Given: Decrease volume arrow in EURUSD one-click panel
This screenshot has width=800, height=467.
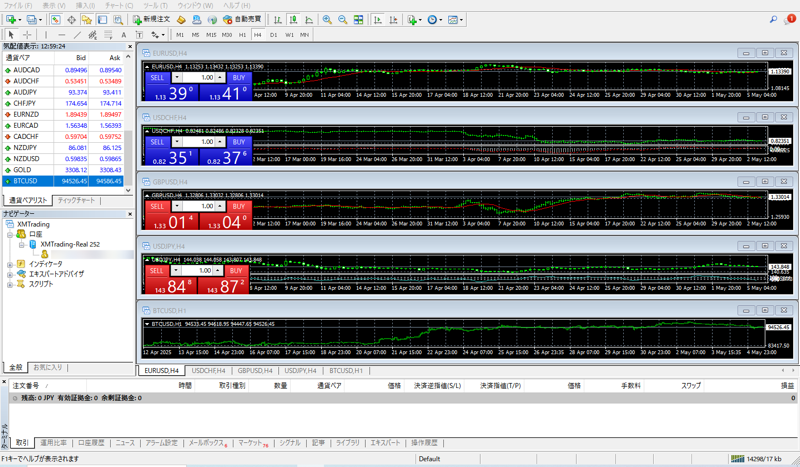Looking at the screenshot, I should pyautogui.click(x=177, y=78).
